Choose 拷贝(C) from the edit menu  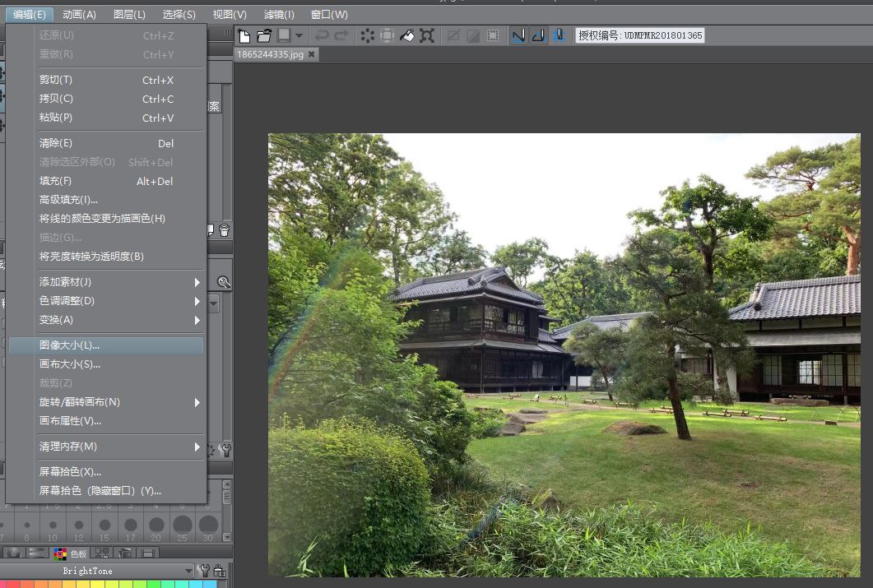pyautogui.click(x=106, y=99)
